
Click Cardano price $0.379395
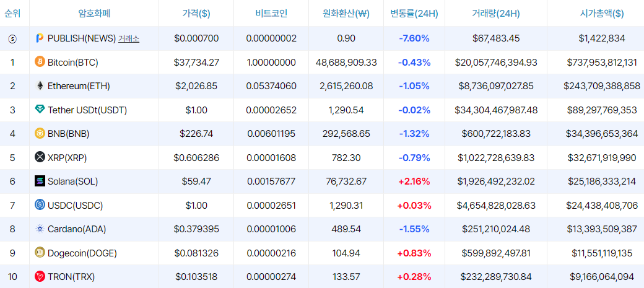(196, 229)
